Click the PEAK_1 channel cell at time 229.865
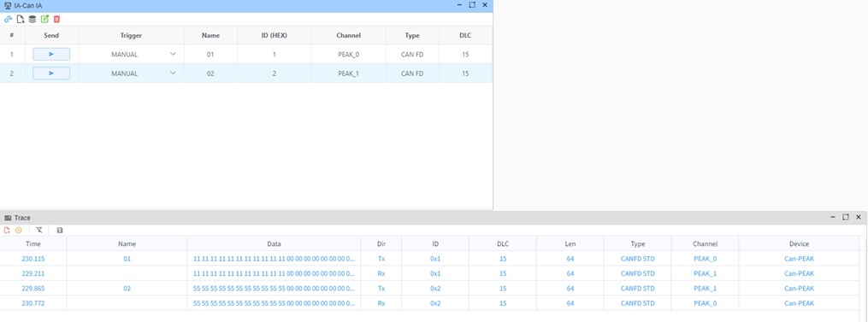868x322 pixels. (705, 288)
